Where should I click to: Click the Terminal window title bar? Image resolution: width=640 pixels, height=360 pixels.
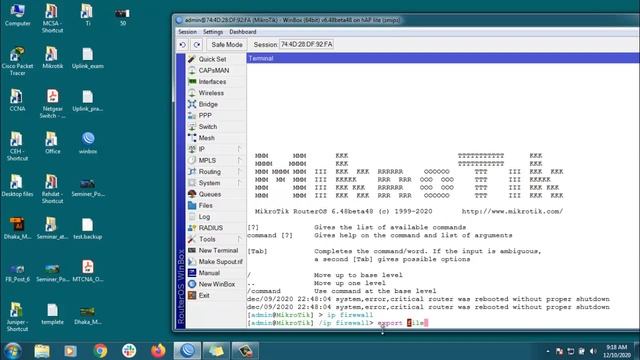[x=443, y=58]
